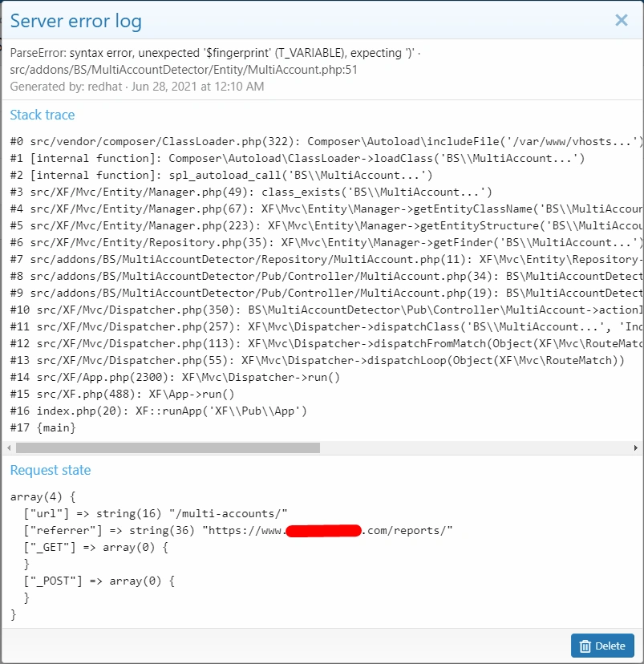This screenshot has width=644, height=664.
Task: Click stack trace line #14 XF/App.php(2300)
Action: coord(176,377)
